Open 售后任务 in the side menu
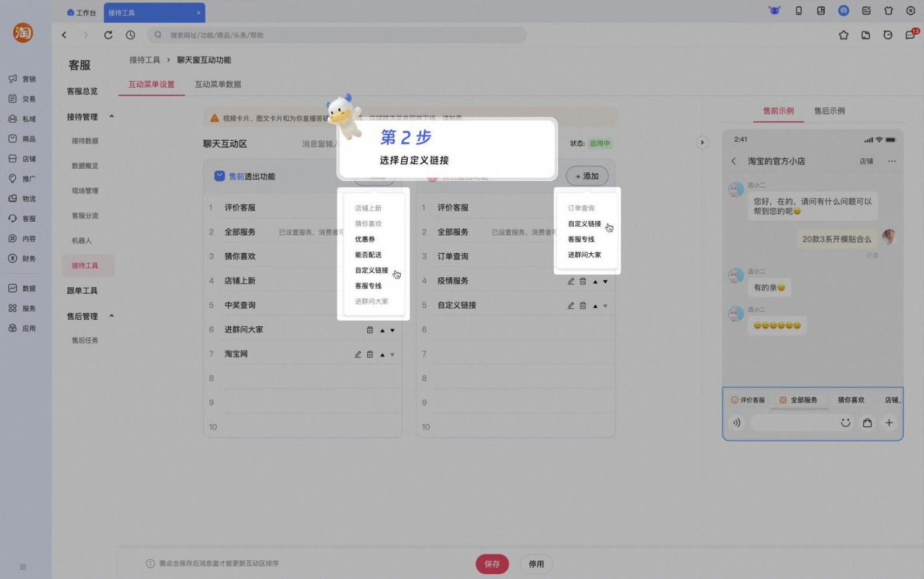 (85, 340)
